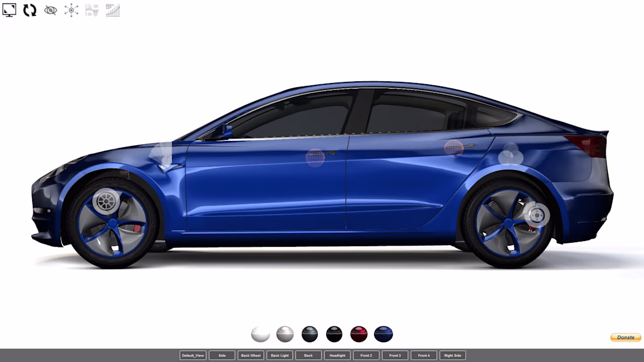Click the rear wheel brake disc hotspot
The height and width of the screenshot is (362, 644).
tap(537, 215)
